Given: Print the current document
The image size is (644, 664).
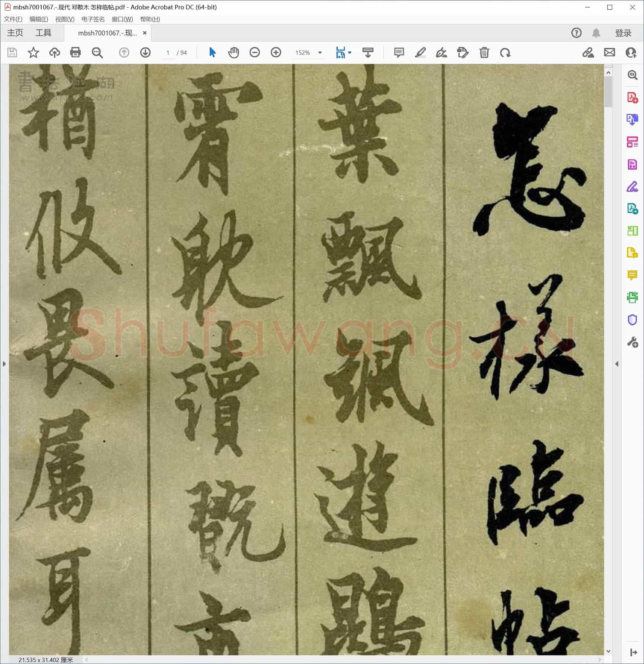Looking at the screenshot, I should tap(76, 52).
